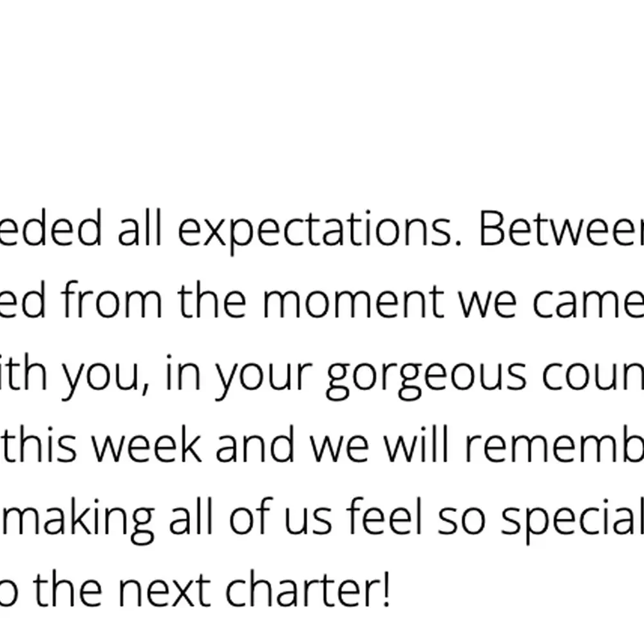Image resolution: width=644 pixels, height=644 pixels.
Task: Select the word "charter!" ending the paragraph
Action: (x=308, y=589)
